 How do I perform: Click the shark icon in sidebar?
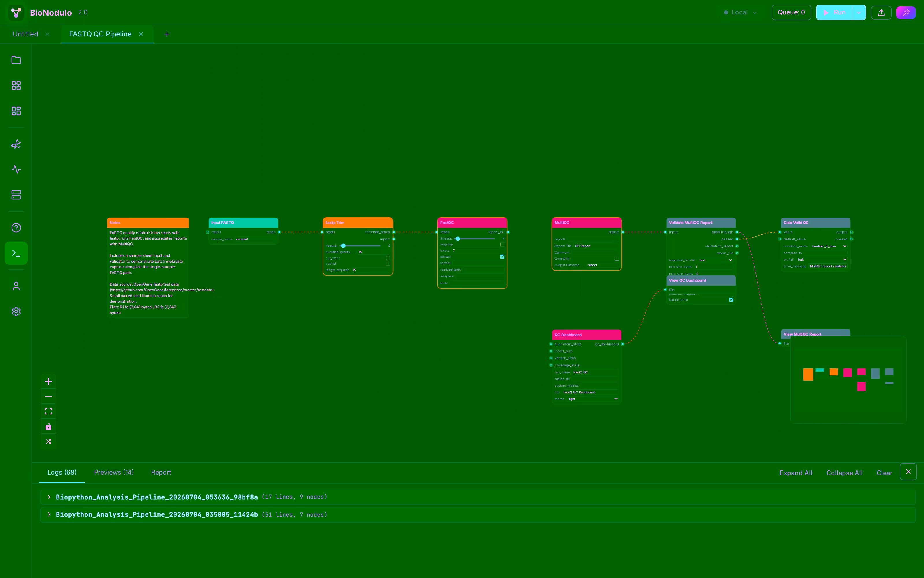pyautogui.click(x=16, y=144)
